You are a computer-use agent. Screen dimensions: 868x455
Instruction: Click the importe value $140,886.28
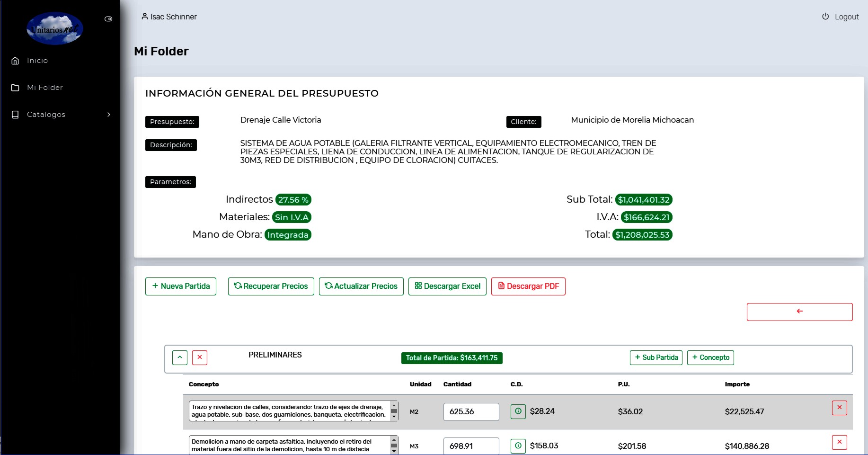[x=747, y=446]
